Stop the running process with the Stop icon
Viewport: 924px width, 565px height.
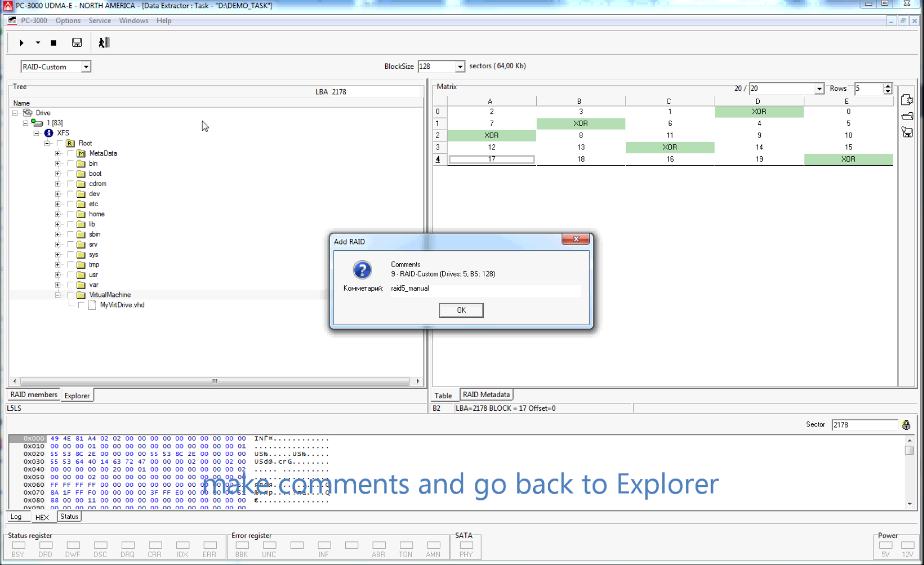tap(54, 43)
